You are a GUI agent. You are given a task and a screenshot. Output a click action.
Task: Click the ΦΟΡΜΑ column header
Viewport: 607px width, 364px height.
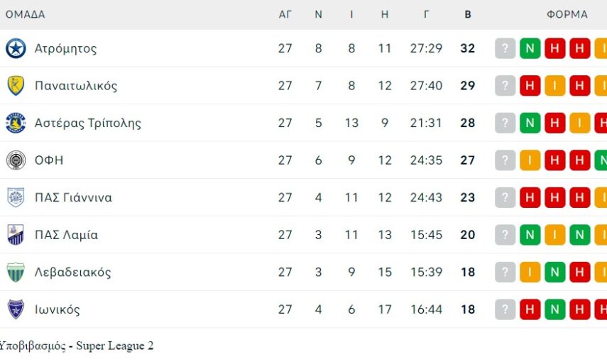click(567, 14)
